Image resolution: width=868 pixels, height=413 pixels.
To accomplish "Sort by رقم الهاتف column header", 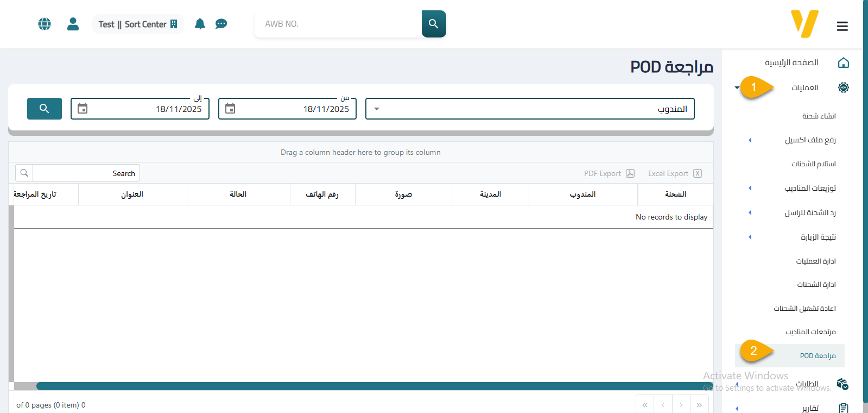I will pos(322,194).
